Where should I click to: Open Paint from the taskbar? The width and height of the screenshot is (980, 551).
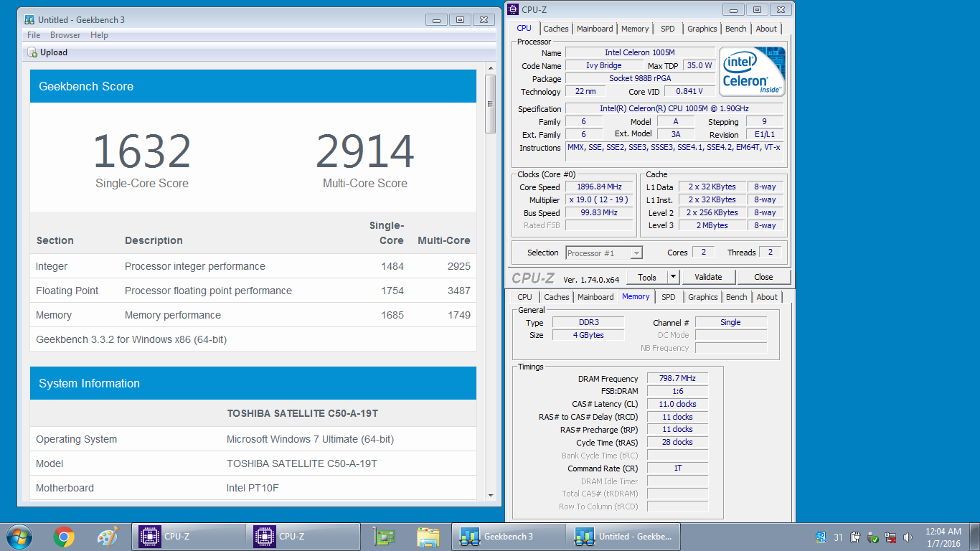(x=107, y=536)
